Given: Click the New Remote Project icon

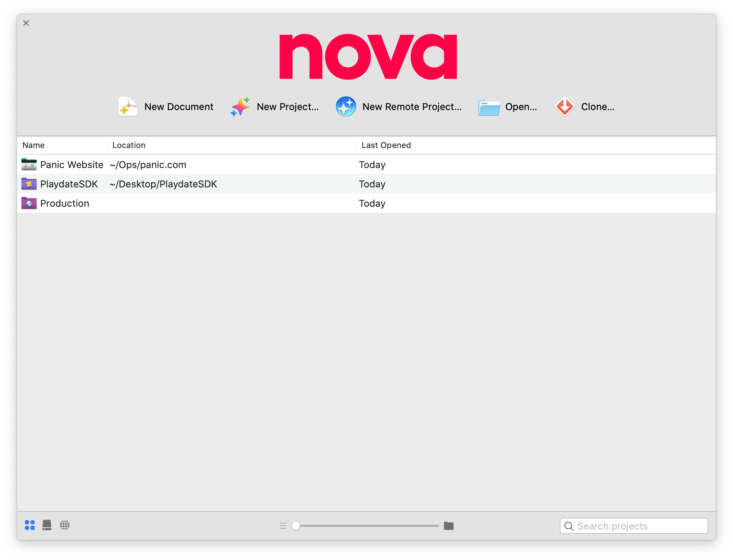Looking at the screenshot, I should tap(347, 106).
